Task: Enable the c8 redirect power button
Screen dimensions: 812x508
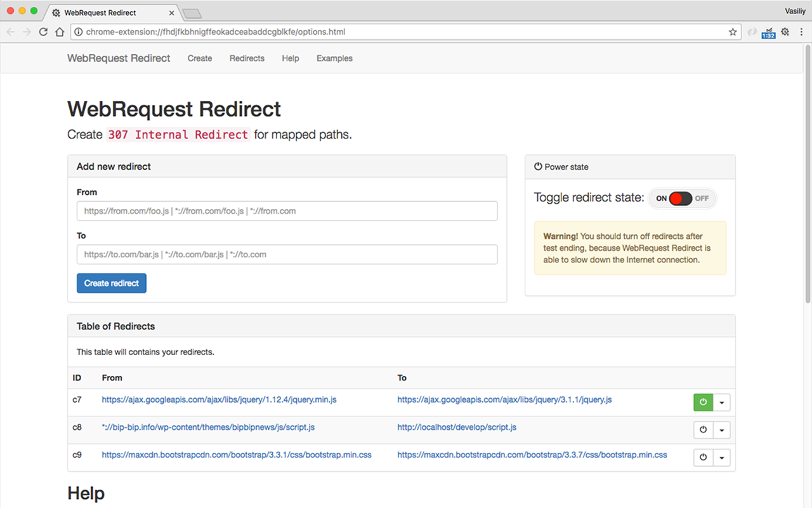Action: click(x=703, y=430)
